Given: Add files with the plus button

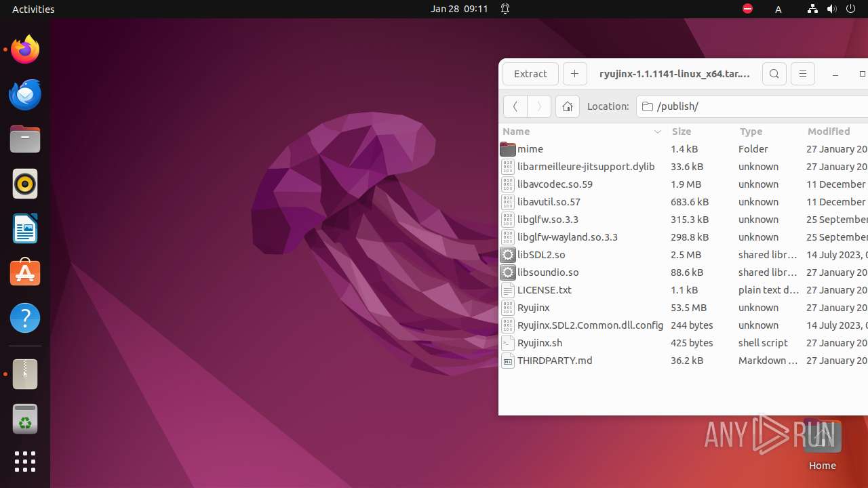Looking at the screenshot, I should click(x=574, y=74).
